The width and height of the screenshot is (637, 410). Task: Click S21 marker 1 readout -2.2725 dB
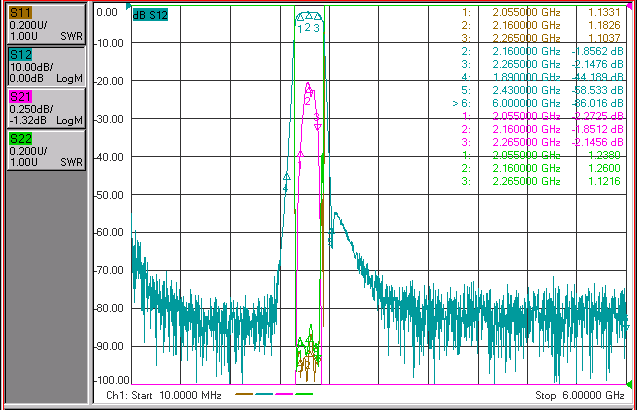click(x=597, y=116)
